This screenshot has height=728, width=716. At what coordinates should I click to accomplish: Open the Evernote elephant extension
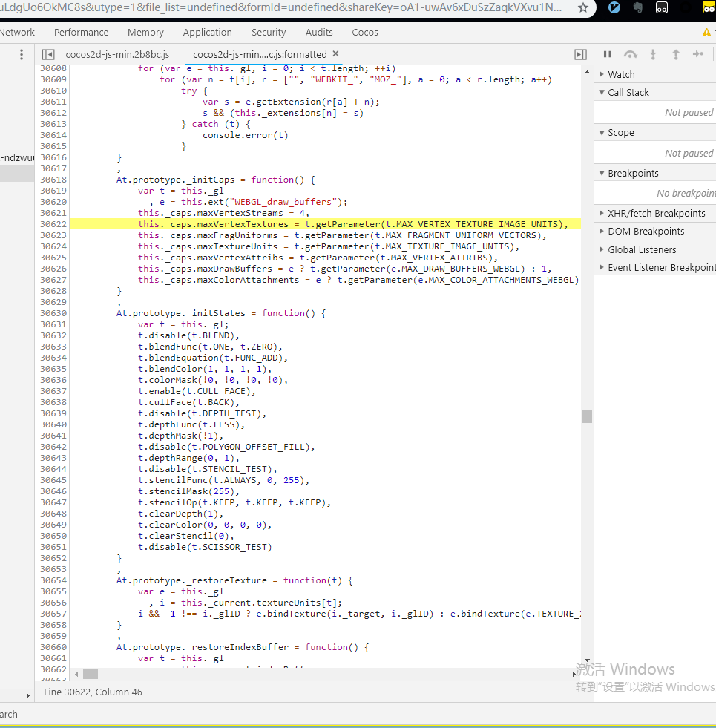[x=638, y=7]
